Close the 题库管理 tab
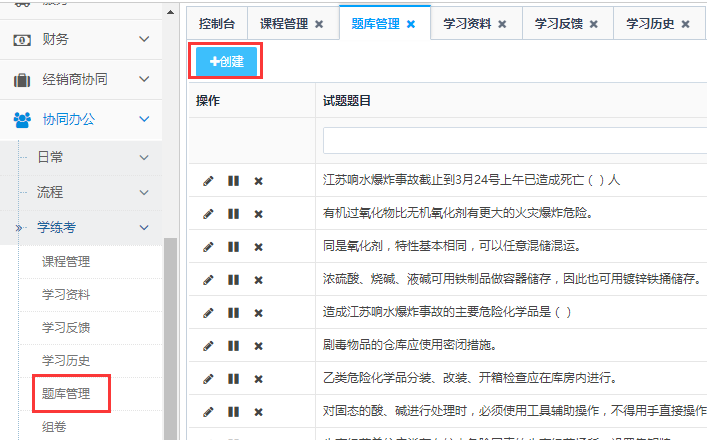This screenshot has height=440, width=707. tap(411, 23)
